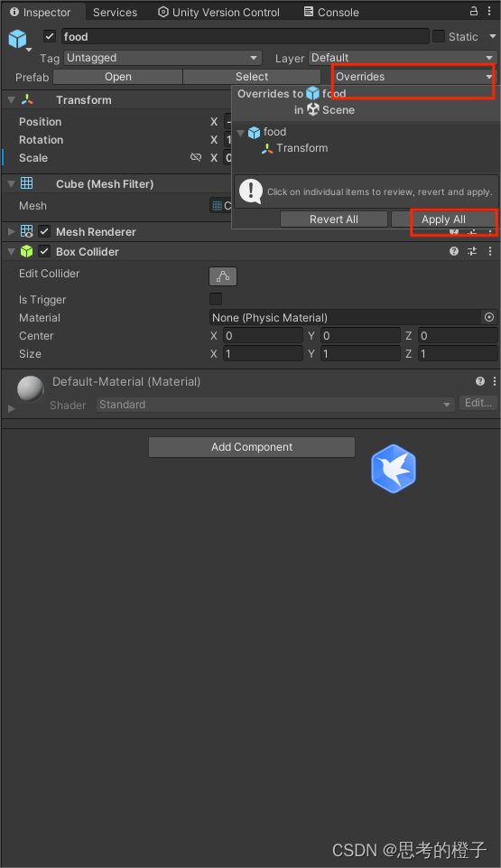The height and width of the screenshot is (868, 501).
Task: Click the Center Z field
Action: pos(458,335)
